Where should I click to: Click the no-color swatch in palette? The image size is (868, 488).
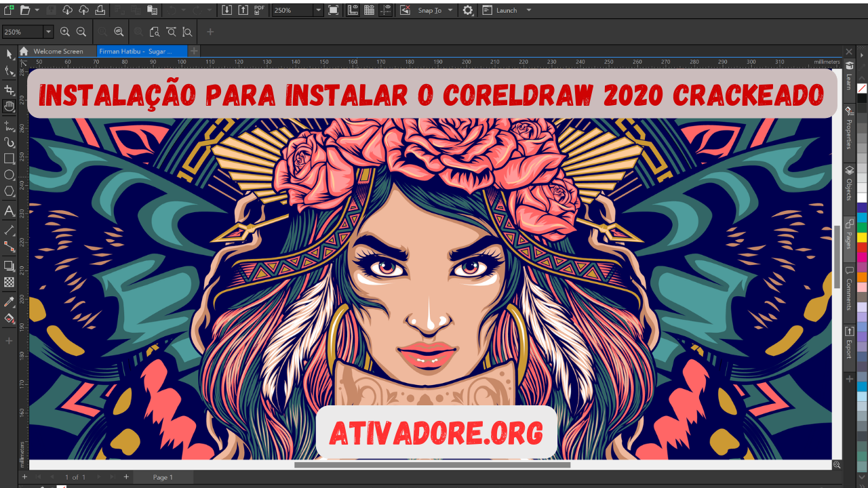click(x=862, y=88)
